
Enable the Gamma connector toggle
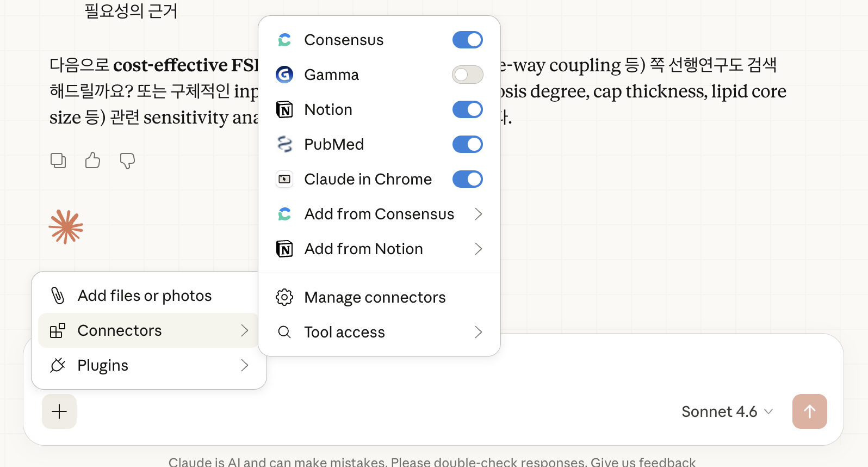click(468, 75)
